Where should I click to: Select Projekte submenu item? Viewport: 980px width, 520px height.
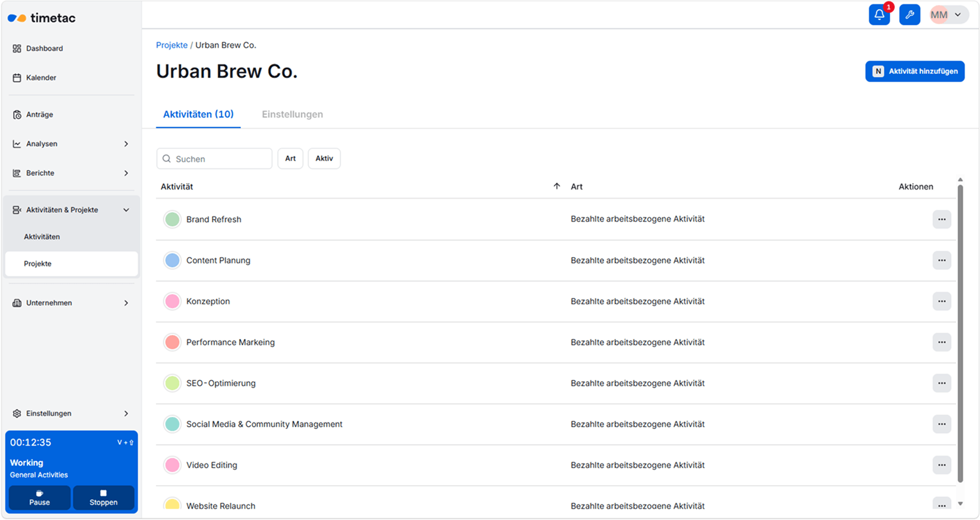(x=71, y=264)
